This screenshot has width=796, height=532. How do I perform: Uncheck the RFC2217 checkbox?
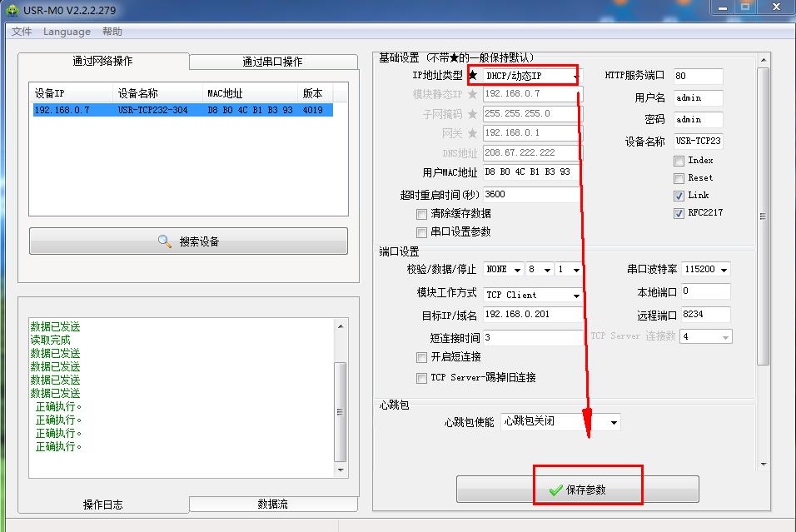point(679,213)
